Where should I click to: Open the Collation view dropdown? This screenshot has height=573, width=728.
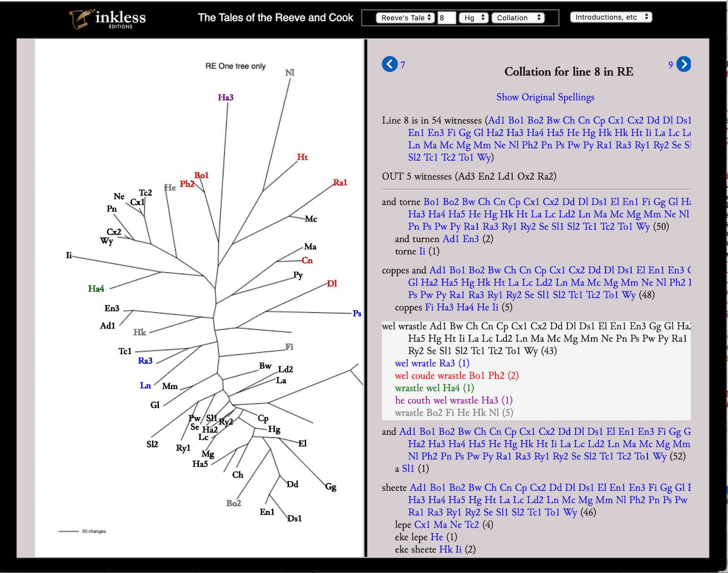pos(518,18)
